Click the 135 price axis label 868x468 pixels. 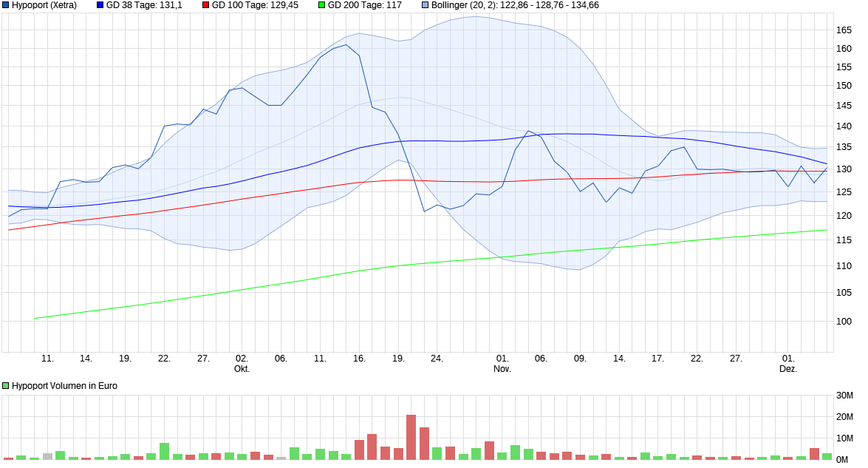(x=844, y=147)
